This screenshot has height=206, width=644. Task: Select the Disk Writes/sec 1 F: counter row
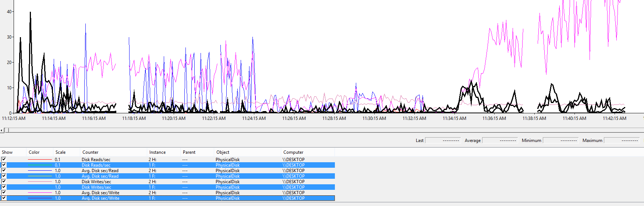coord(96,187)
